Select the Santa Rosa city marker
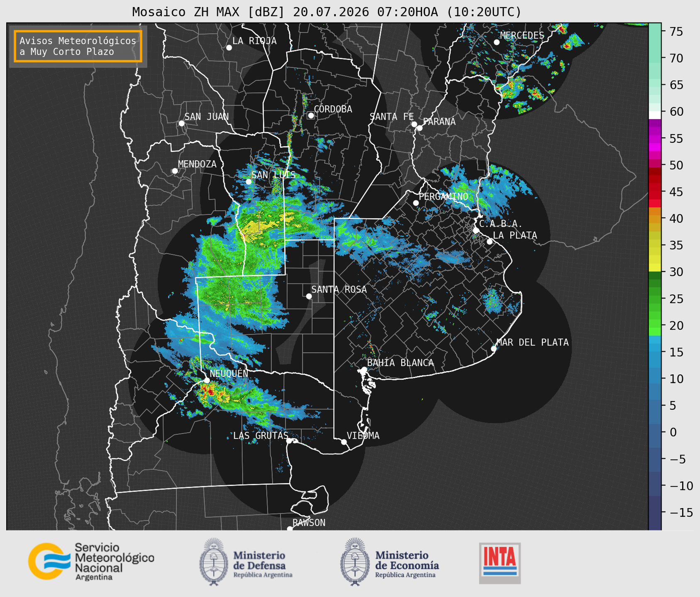700x597 pixels. coord(309,296)
